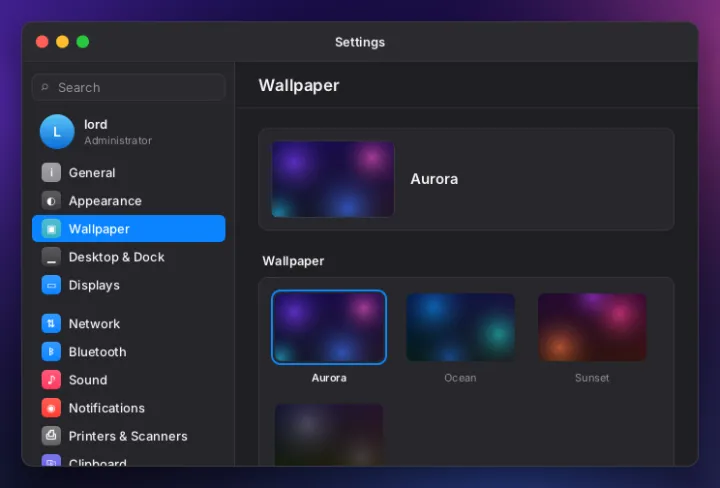Click the large Aurora current wallpaper name
The height and width of the screenshot is (488, 720).
434,179
